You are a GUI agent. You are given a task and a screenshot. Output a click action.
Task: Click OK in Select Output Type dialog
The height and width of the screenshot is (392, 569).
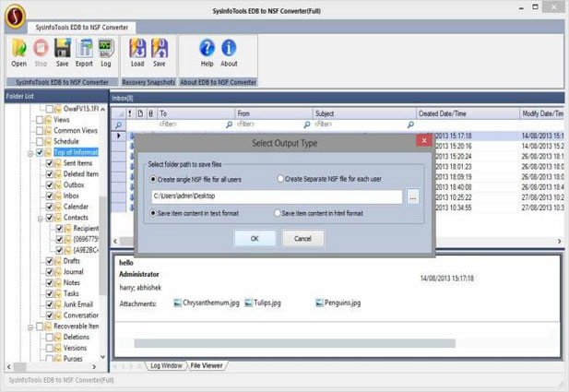[x=255, y=239]
